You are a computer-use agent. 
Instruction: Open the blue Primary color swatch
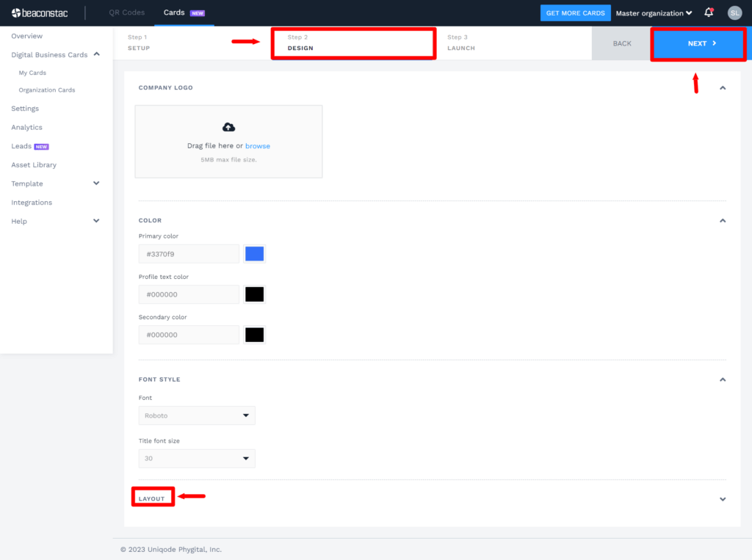coord(254,253)
